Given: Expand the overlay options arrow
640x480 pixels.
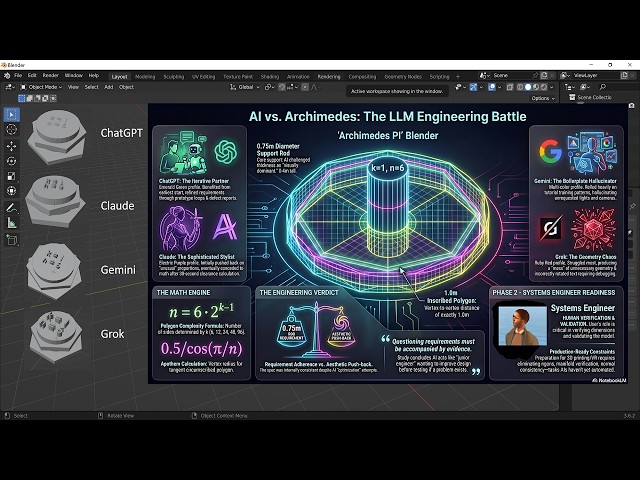Looking at the screenshot, I should [500, 87].
